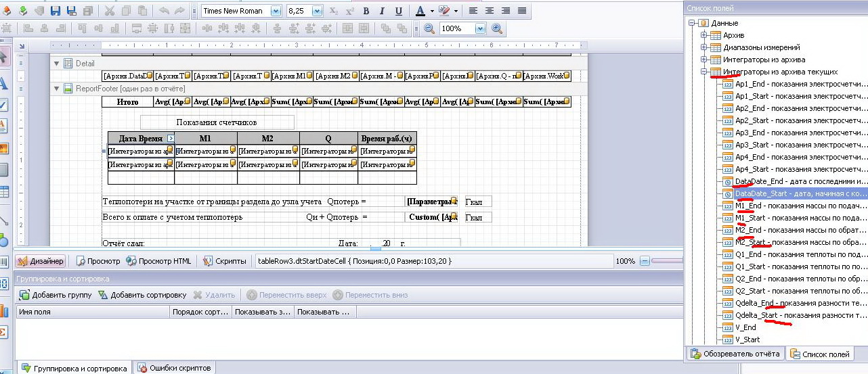Align text left
The width and height of the screenshot is (868, 374).
pyautogui.click(x=473, y=11)
